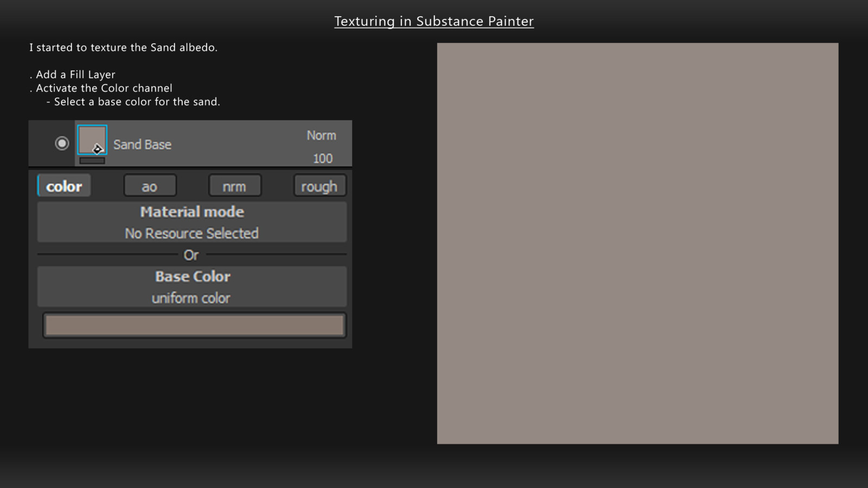Image resolution: width=868 pixels, height=488 pixels.
Task: Enable the ao channel
Action: point(150,186)
